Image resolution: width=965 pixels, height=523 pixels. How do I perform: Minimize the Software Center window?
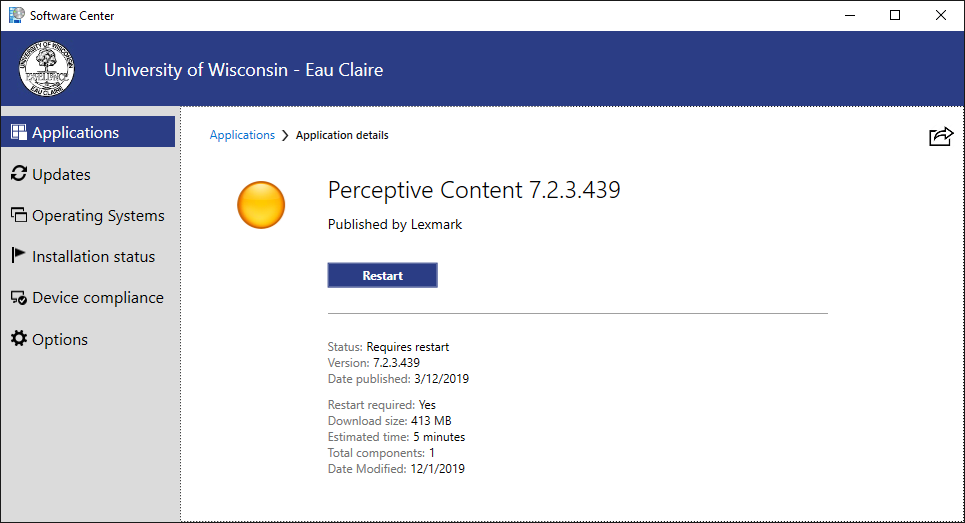click(849, 15)
